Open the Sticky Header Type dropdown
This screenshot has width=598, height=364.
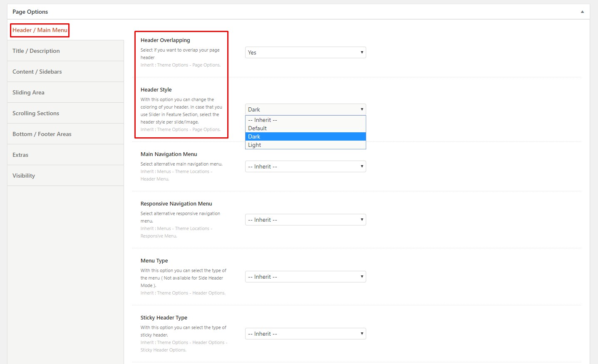305,334
